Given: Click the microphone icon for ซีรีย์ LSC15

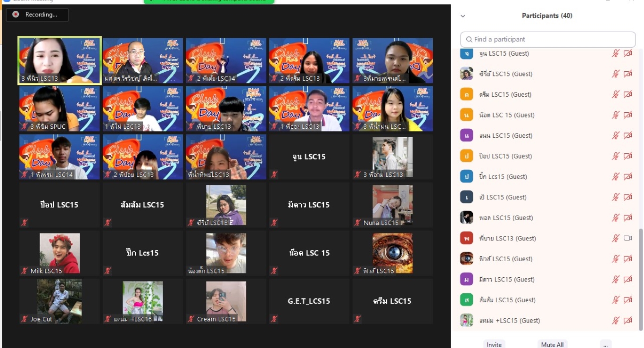Looking at the screenshot, I should tap(615, 74).
